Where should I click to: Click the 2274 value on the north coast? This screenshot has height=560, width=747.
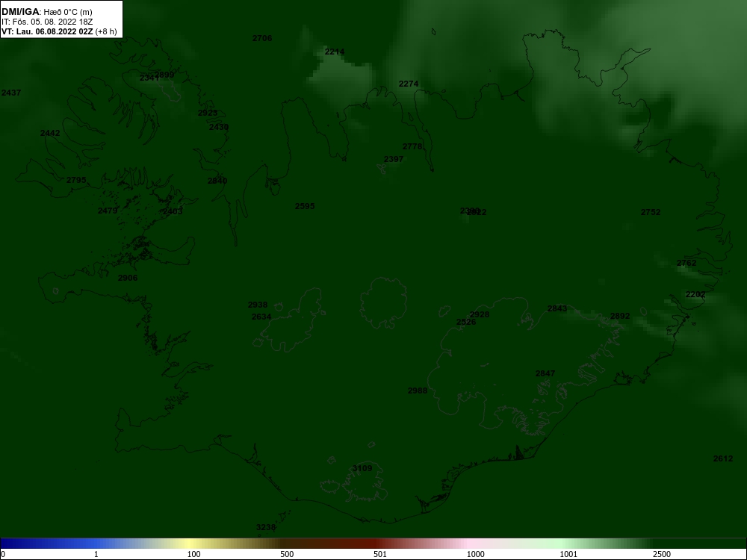coord(409,84)
